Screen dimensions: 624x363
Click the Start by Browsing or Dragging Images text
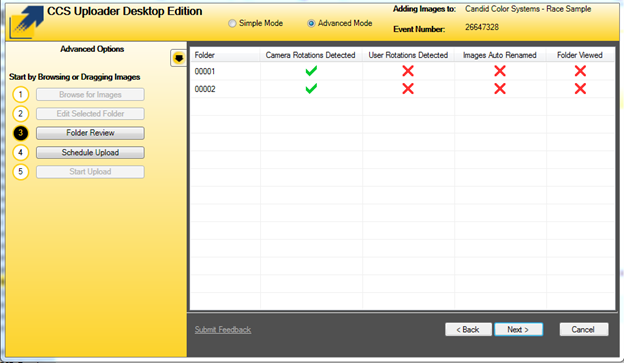click(75, 77)
